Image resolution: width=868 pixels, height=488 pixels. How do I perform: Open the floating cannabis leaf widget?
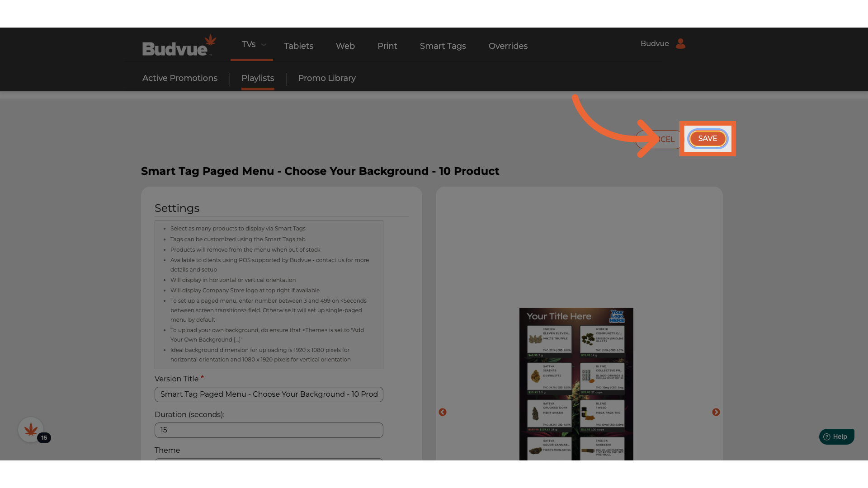click(x=31, y=430)
